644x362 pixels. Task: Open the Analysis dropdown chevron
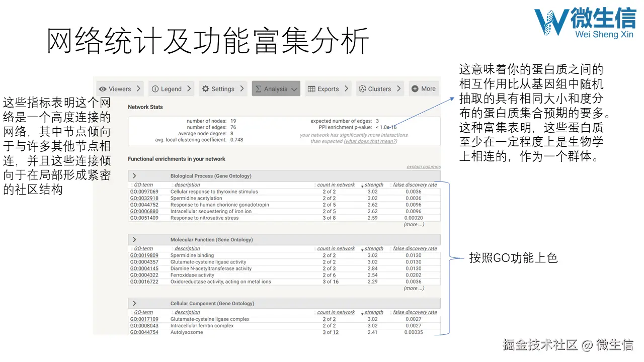[294, 88]
